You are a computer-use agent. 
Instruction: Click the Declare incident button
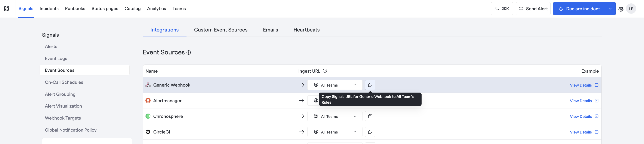(x=579, y=9)
